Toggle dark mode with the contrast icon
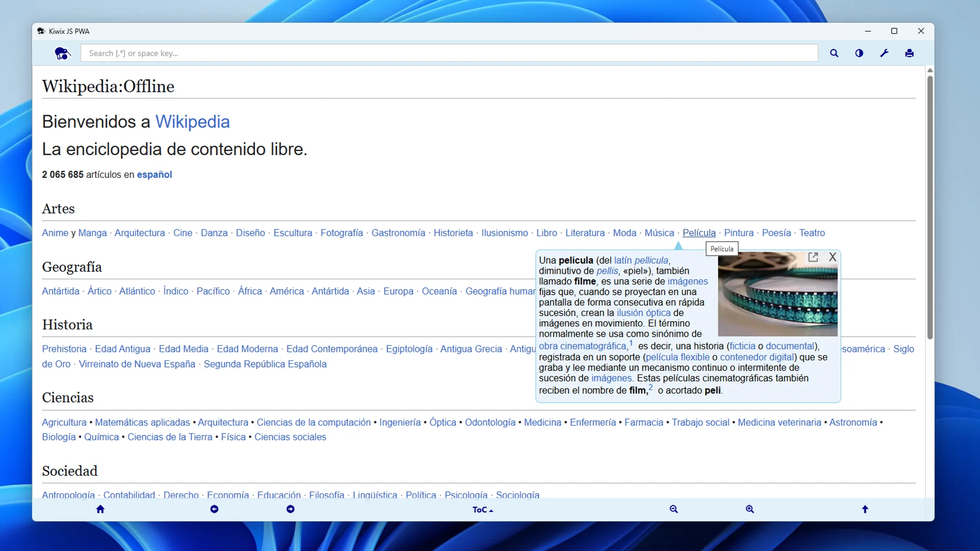Screen dimensions: 980x551 (859, 53)
